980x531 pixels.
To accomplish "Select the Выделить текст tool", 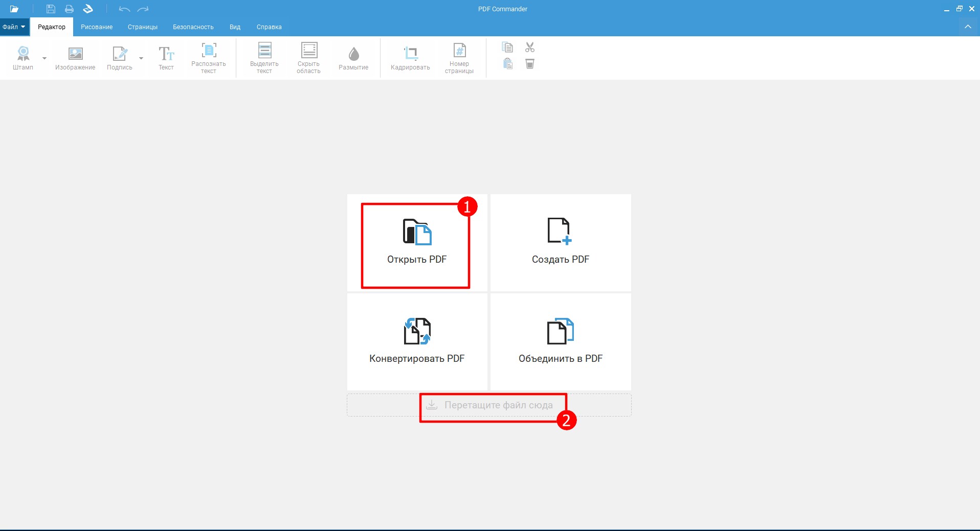I will [264, 58].
